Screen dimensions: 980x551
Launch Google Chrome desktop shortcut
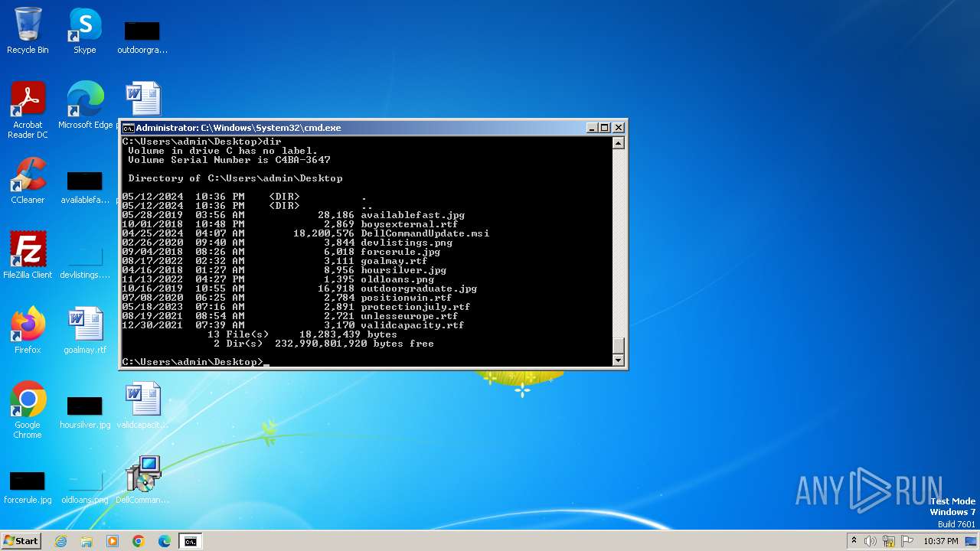point(28,410)
